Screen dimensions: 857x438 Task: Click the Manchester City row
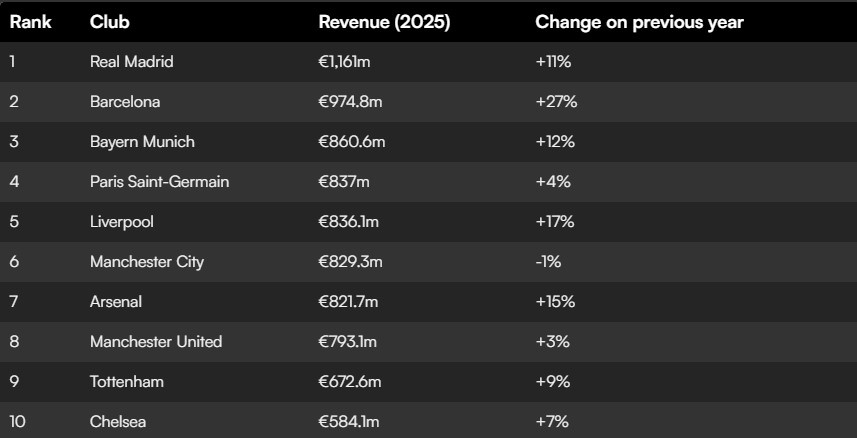[428, 262]
